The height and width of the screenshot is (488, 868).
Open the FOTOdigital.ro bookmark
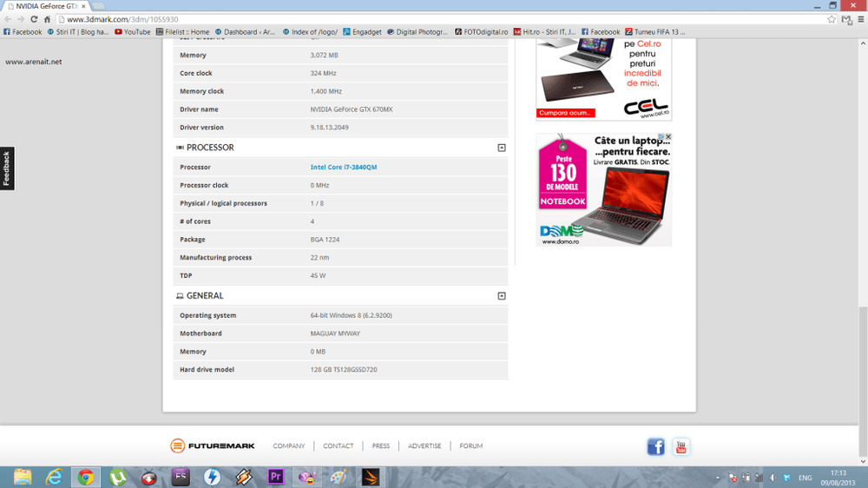[x=481, y=32]
